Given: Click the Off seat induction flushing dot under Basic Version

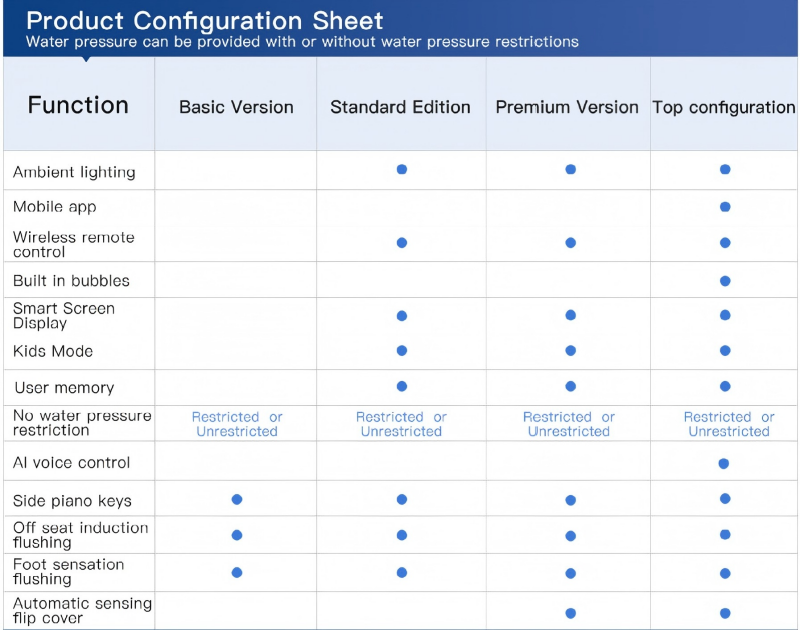Looking at the screenshot, I should point(237,535).
